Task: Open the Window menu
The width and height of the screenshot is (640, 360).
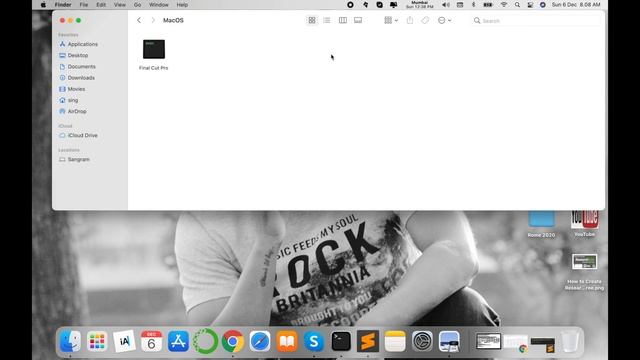Action: 159,5
